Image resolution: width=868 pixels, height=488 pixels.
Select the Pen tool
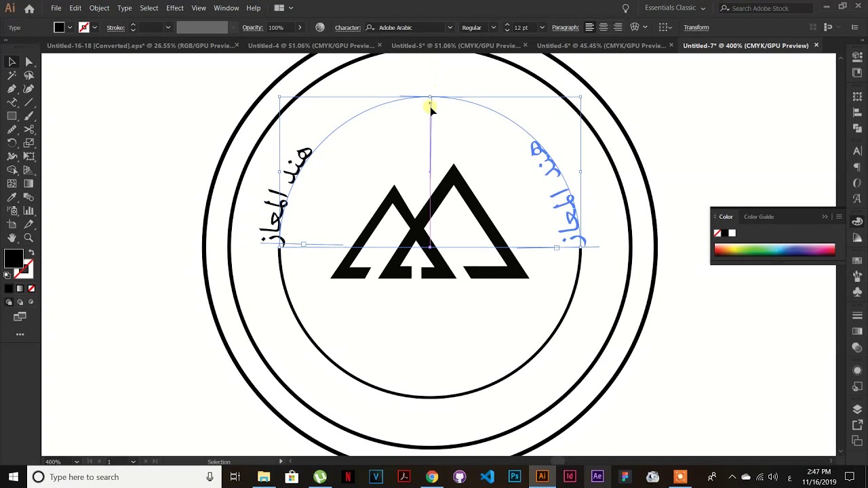click(12, 89)
